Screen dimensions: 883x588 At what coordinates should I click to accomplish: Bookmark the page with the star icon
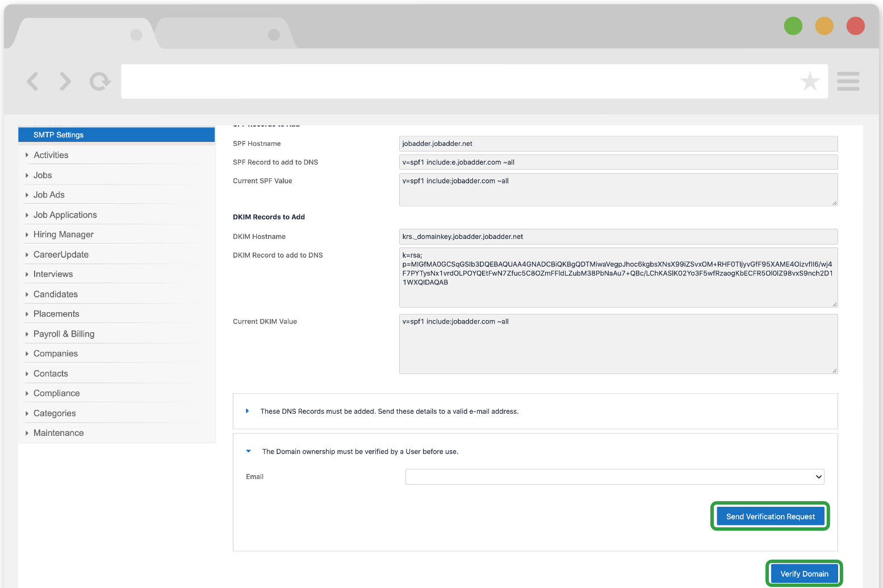810,81
